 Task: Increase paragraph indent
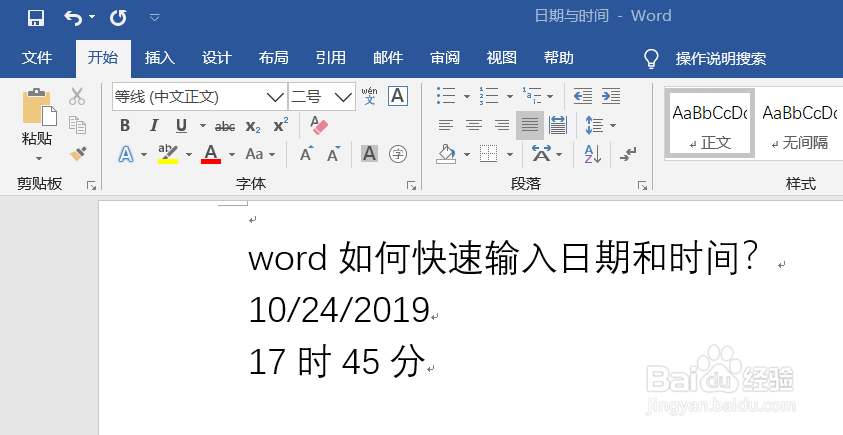click(x=611, y=96)
